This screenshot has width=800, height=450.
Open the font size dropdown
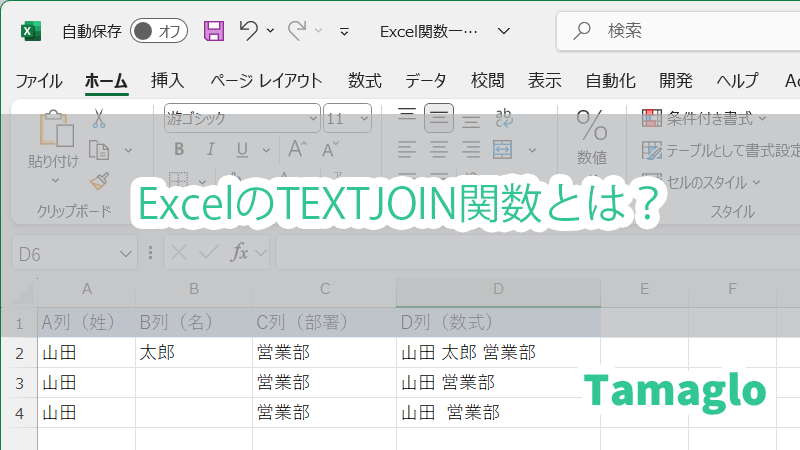pos(362,118)
